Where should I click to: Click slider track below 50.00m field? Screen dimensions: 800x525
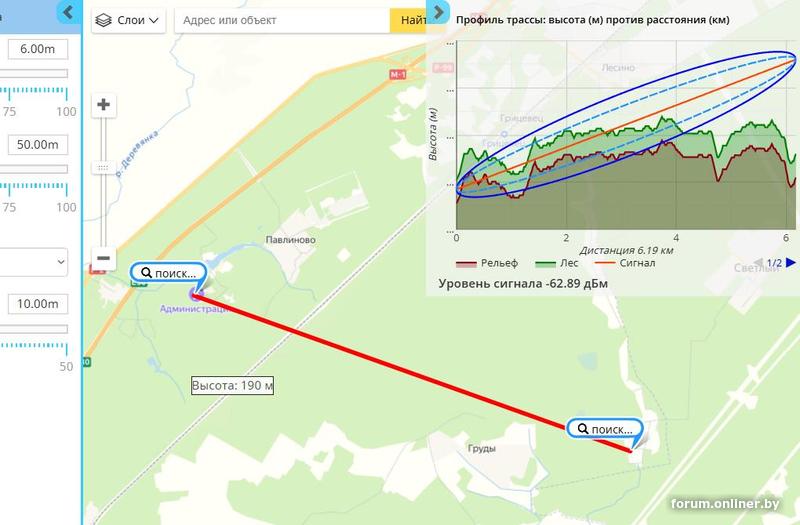coord(34,169)
